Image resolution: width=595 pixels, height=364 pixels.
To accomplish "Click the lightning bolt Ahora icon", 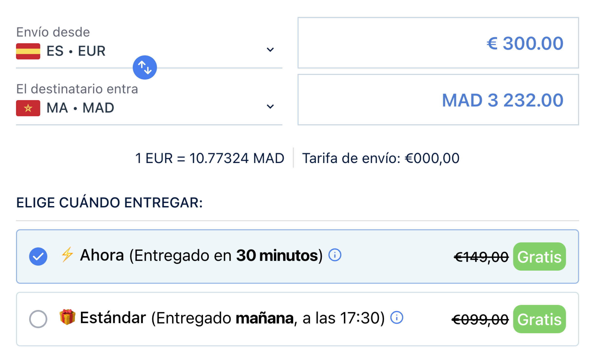I will (67, 255).
